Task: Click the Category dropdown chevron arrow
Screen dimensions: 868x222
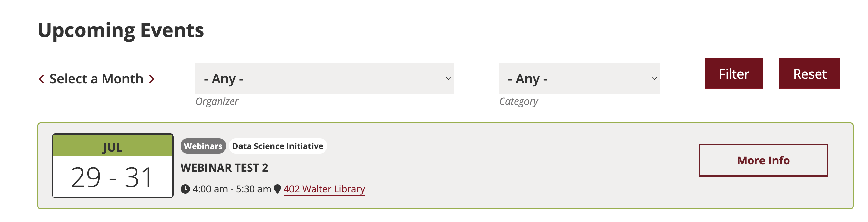Action: point(654,79)
